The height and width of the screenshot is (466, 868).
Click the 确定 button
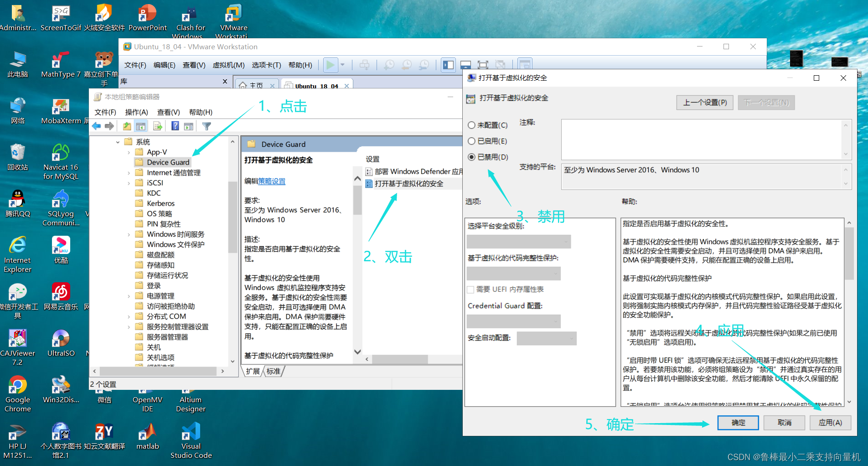pos(738,423)
